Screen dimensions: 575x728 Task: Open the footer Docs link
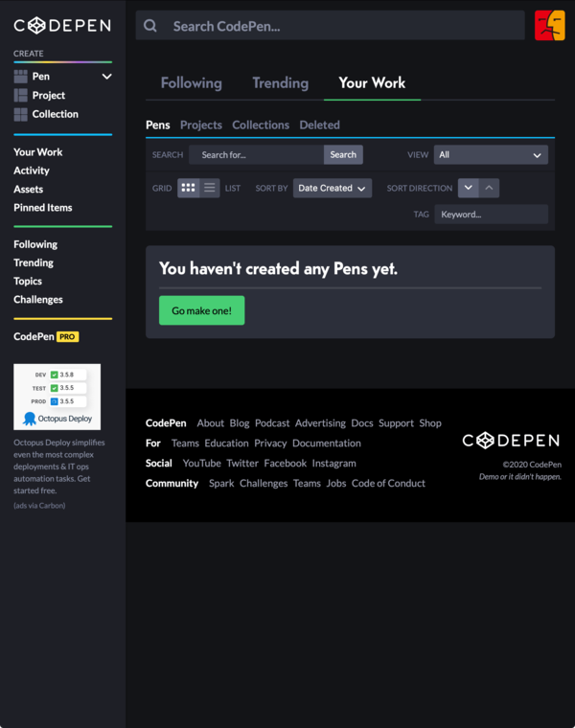362,423
